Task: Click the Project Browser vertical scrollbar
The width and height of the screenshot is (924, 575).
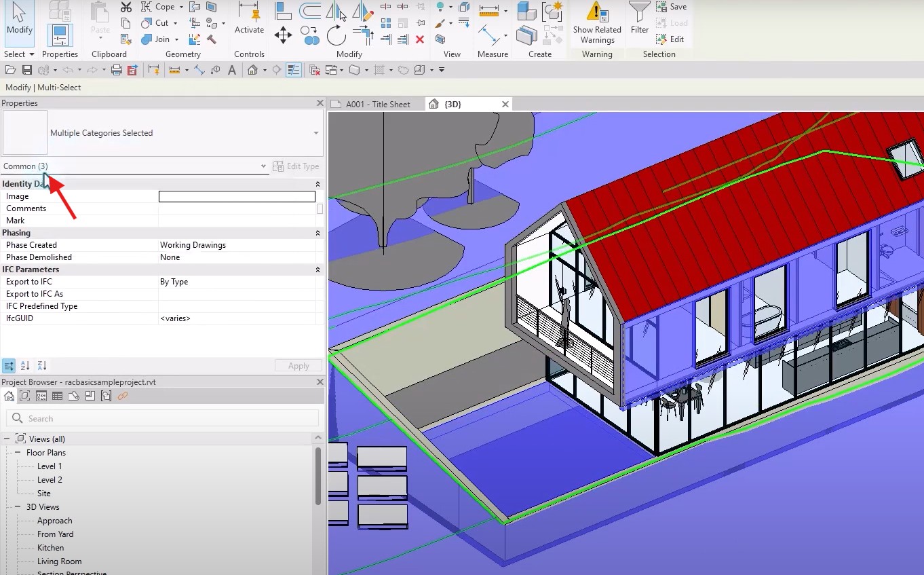Action: click(317, 475)
